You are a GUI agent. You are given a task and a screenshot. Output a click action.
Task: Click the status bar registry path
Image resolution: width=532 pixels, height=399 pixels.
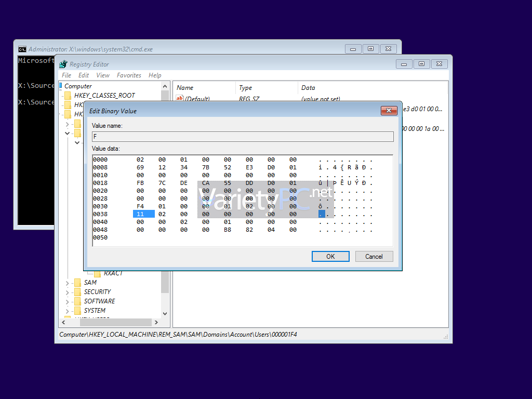[x=178, y=335]
